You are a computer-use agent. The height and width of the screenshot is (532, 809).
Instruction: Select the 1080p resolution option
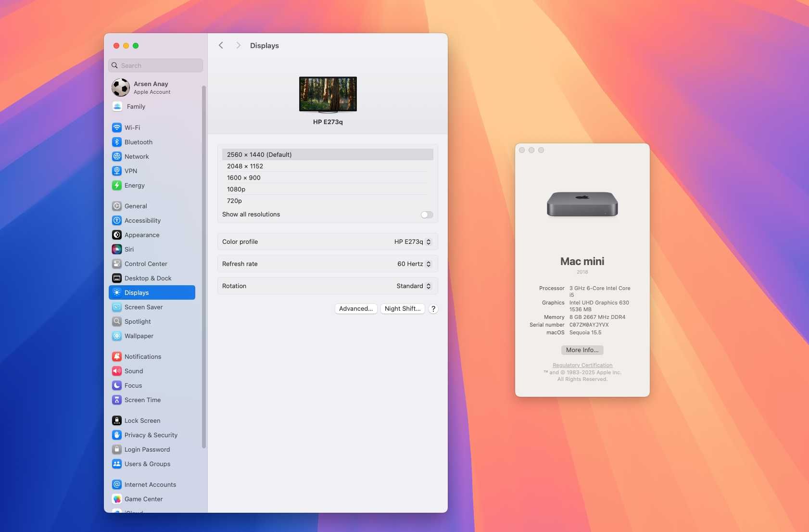[328, 189]
